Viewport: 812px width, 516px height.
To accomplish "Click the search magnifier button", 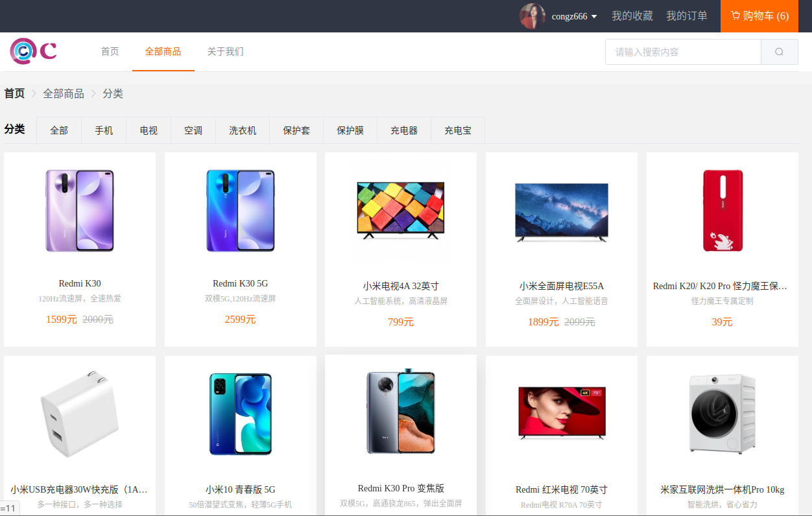I will point(780,52).
